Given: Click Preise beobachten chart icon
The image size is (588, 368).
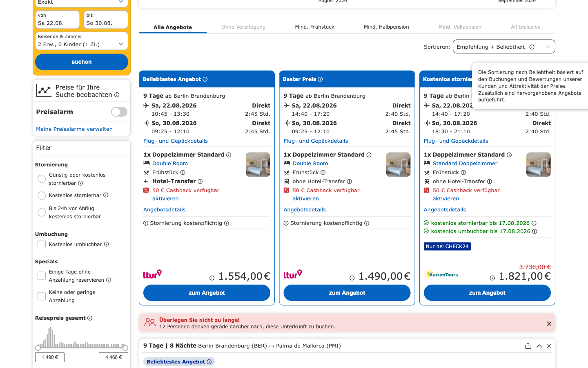Looking at the screenshot, I should click(44, 91).
